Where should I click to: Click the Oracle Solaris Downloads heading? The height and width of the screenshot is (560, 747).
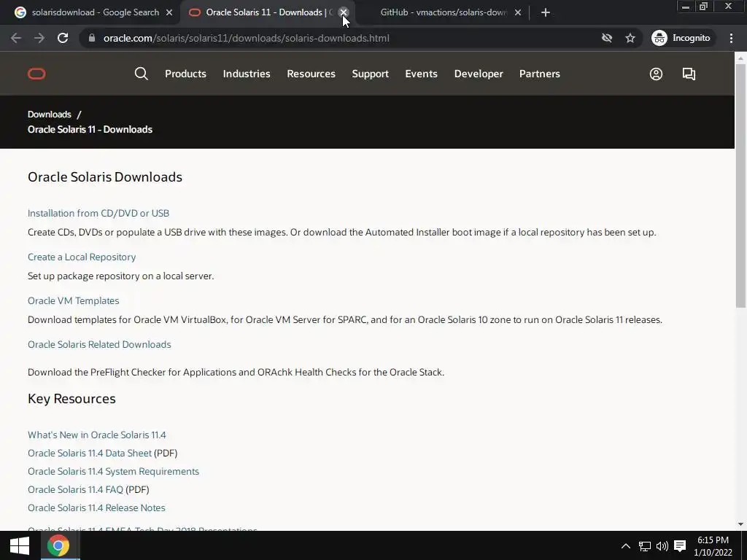[105, 177]
